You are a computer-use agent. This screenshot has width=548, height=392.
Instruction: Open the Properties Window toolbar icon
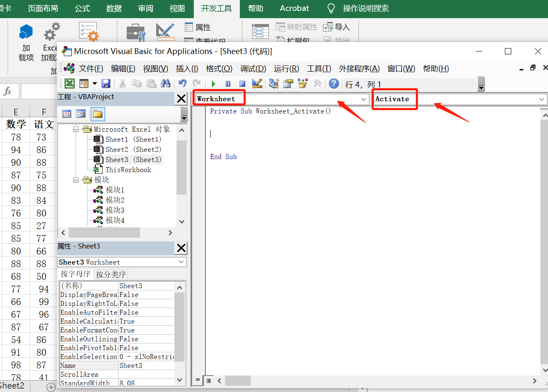(288, 84)
